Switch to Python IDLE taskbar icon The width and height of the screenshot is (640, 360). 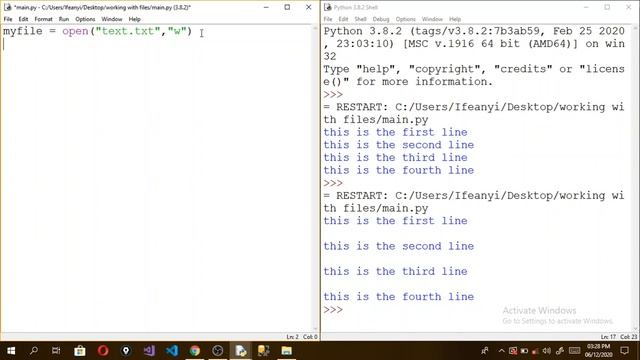pyautogui.click(x=241, y=351)
